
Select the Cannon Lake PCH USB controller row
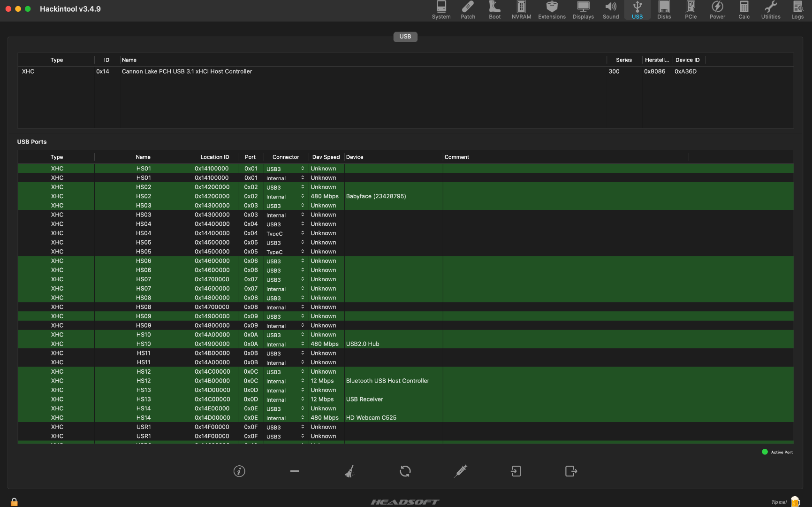click(187, 72)
